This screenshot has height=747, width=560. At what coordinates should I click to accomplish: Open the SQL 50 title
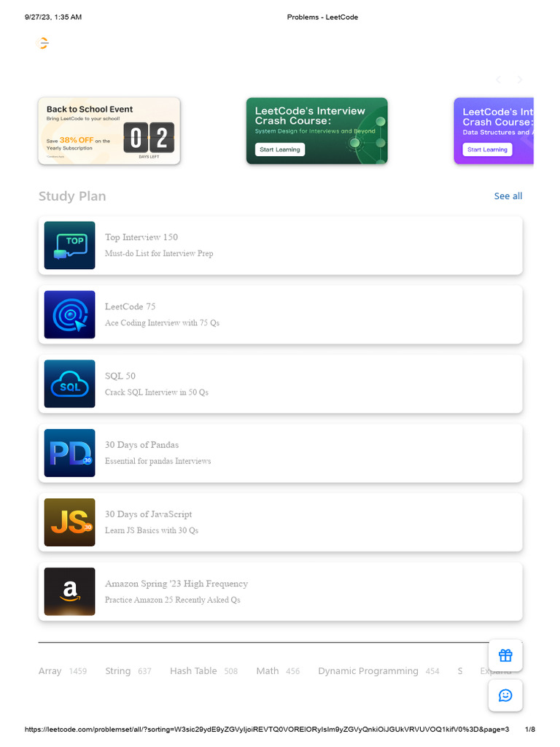(120, 376)
